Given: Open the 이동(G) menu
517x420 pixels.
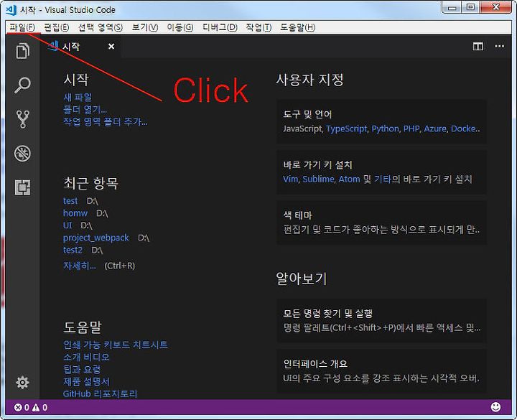Looking at the screenshot, I should pos(180,27).
